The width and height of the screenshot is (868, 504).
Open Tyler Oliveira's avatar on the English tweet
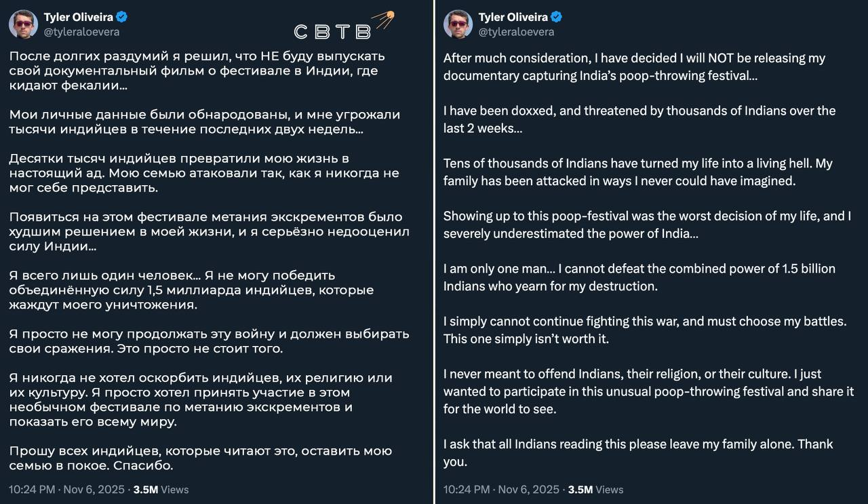[458, 24]
